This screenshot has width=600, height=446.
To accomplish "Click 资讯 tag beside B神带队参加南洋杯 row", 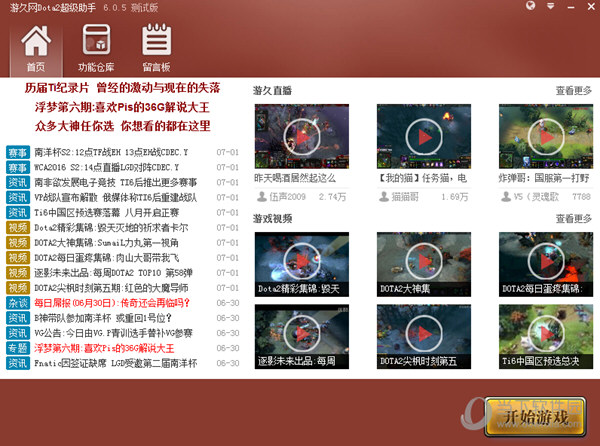I will tap(18, 318).
